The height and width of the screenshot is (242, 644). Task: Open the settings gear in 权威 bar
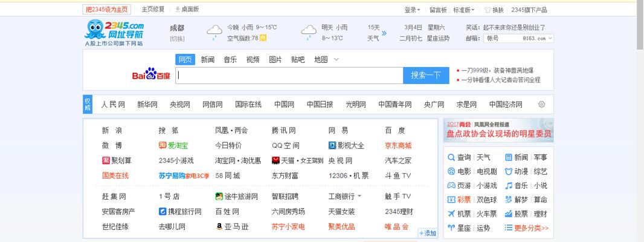pos(541,105)
